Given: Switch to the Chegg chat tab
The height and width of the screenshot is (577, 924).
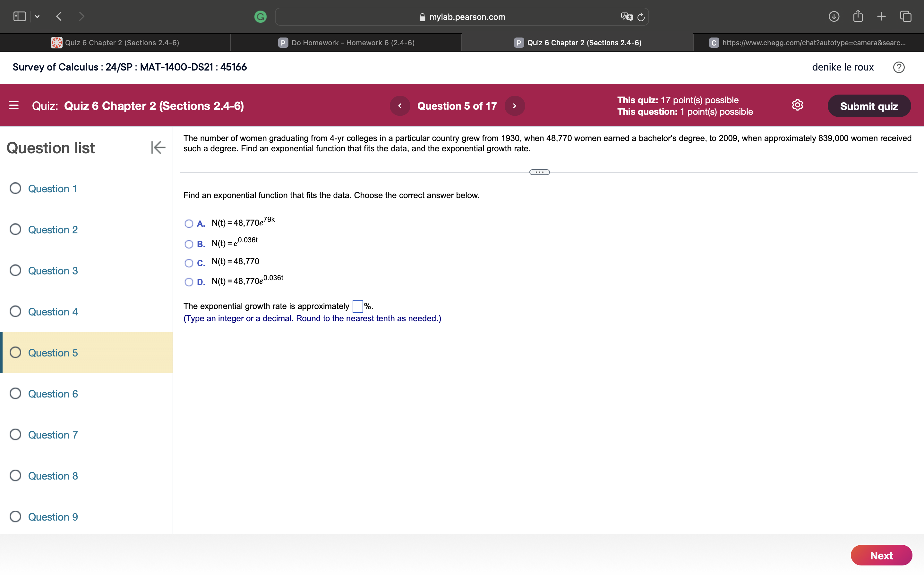Looking at the screenshot, I should point(808,43).
